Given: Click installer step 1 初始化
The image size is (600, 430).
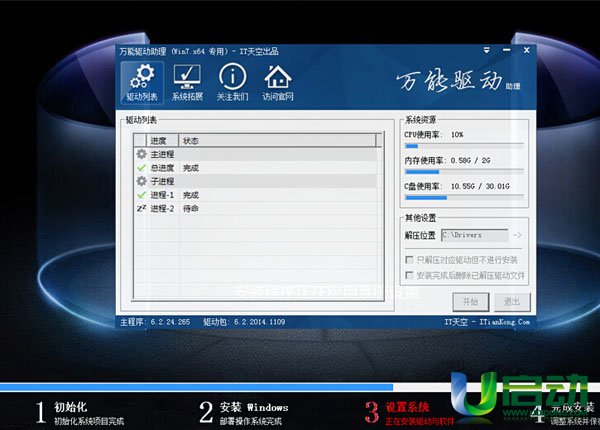Looking at the screenshot, I should click(x=80, y=413).
